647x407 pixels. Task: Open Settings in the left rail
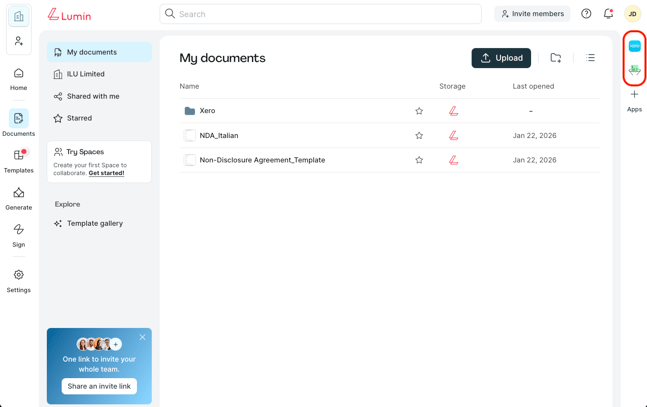click(19, 281)
